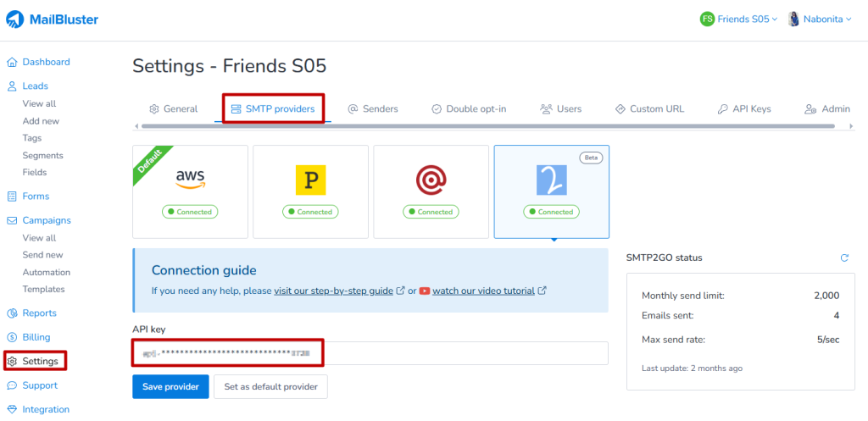Click the Support chat bubble icon
This screenshot has height=421, width=868.
click(12, 385)
